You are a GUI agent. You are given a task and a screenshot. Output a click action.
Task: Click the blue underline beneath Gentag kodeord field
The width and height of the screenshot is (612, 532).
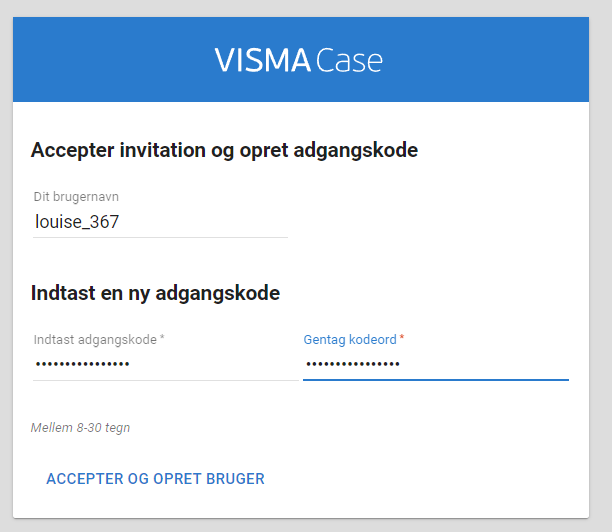436,379
